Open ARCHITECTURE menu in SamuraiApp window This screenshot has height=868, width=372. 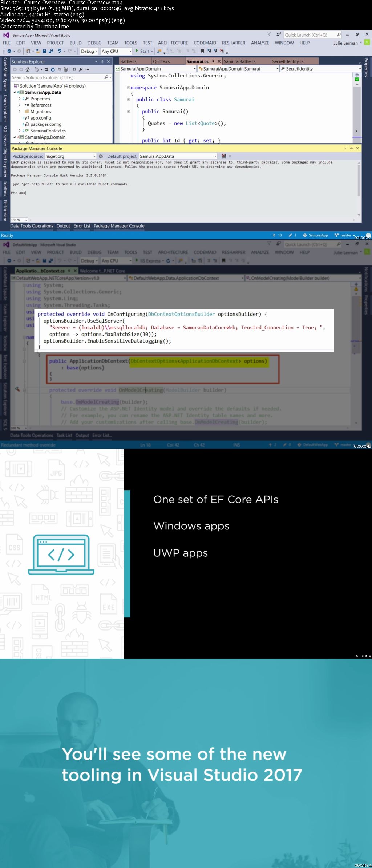coord(173,43)
